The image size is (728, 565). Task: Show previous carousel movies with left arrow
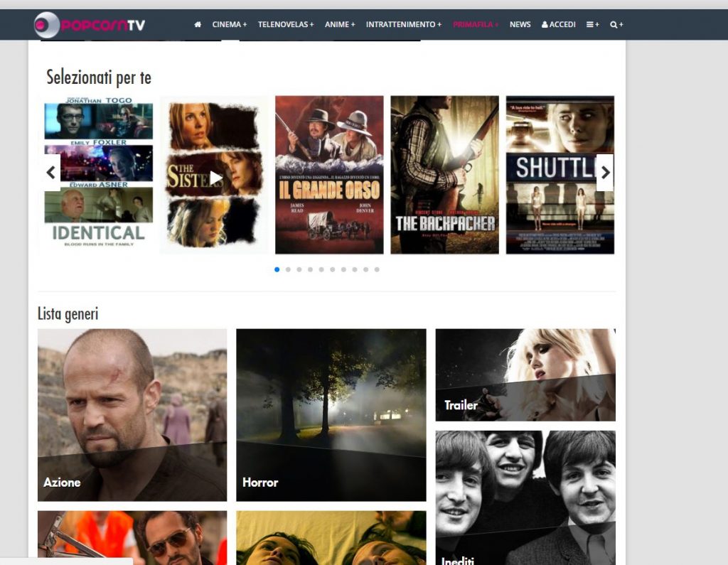51,173
